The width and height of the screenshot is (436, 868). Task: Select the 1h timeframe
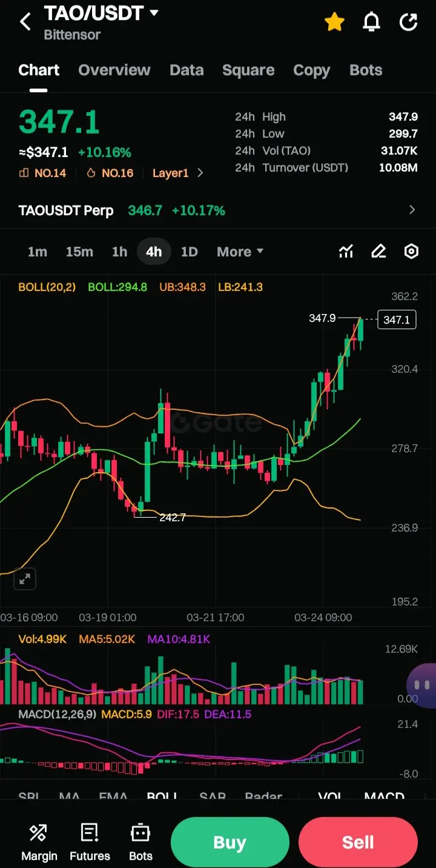point(120,252)
